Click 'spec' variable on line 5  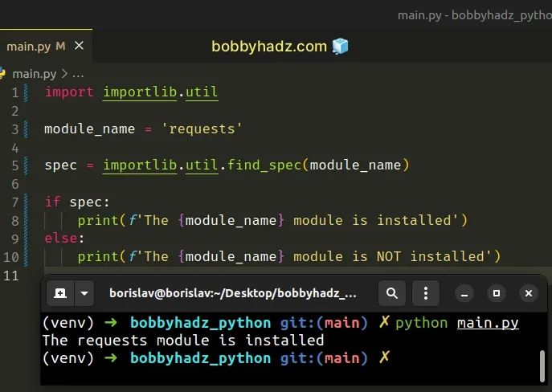tap(60, 165)
